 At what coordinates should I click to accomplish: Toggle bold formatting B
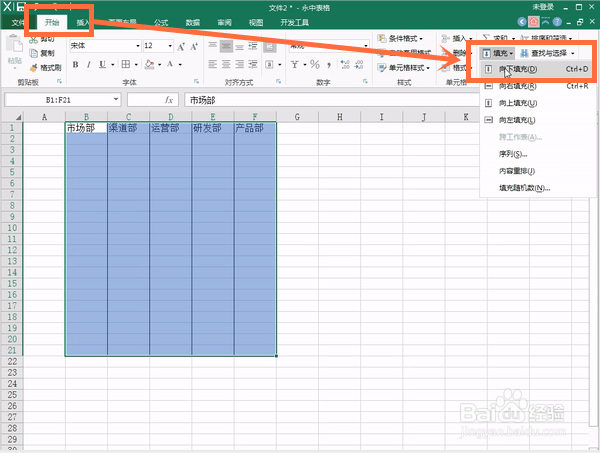pos(75,64)
